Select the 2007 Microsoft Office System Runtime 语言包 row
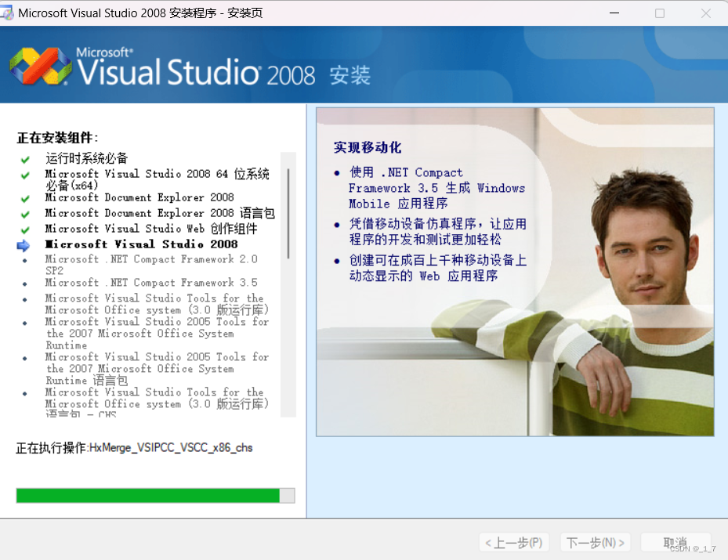728x560 pixels. click(157, 369)
